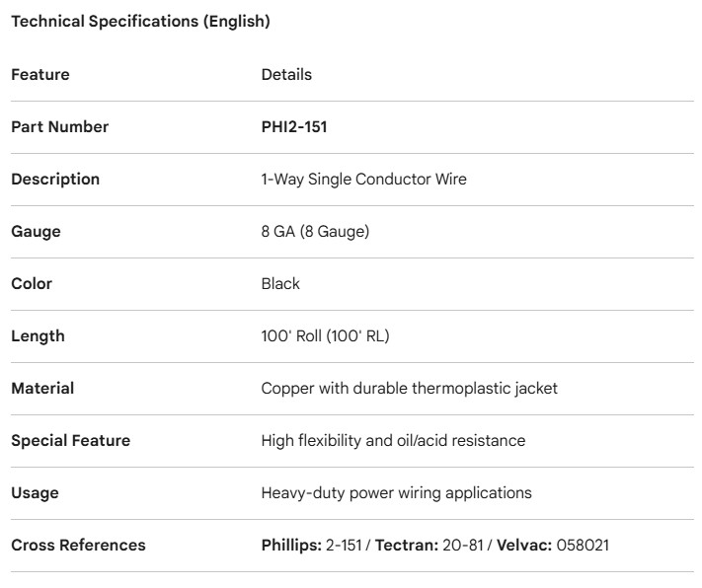
Task: Click the 100' Roll length value
Action: pos(325,336)
